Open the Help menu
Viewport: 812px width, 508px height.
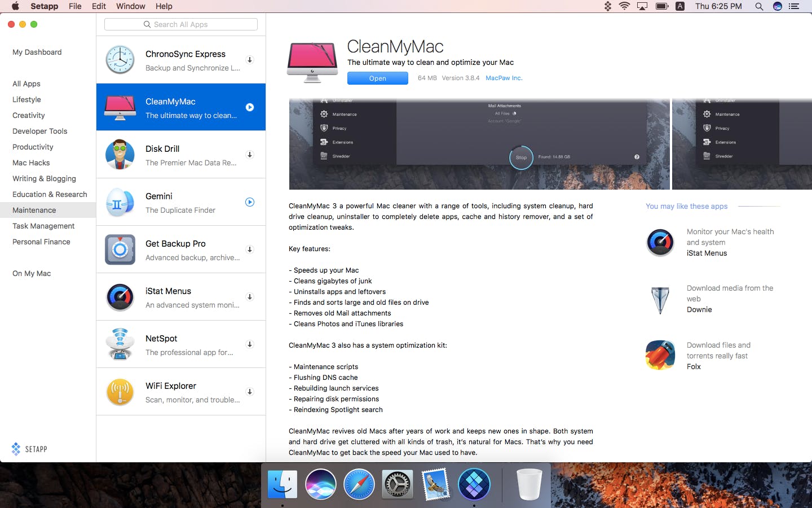164,6
